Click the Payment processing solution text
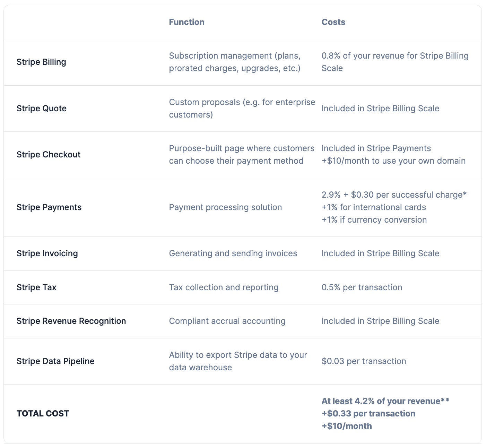Viewport: 486px width, 448px height. point(225,207)
